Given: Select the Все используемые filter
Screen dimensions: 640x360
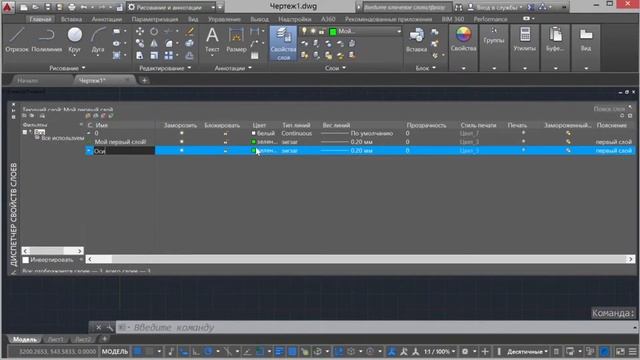Looking at the screenshot, I should point(62,138).
